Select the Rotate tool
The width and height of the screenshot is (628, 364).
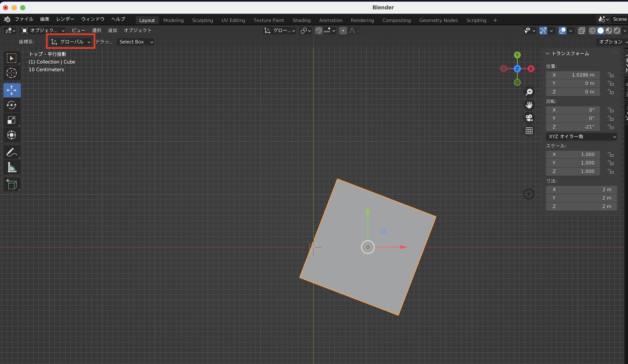coord(12,105)
